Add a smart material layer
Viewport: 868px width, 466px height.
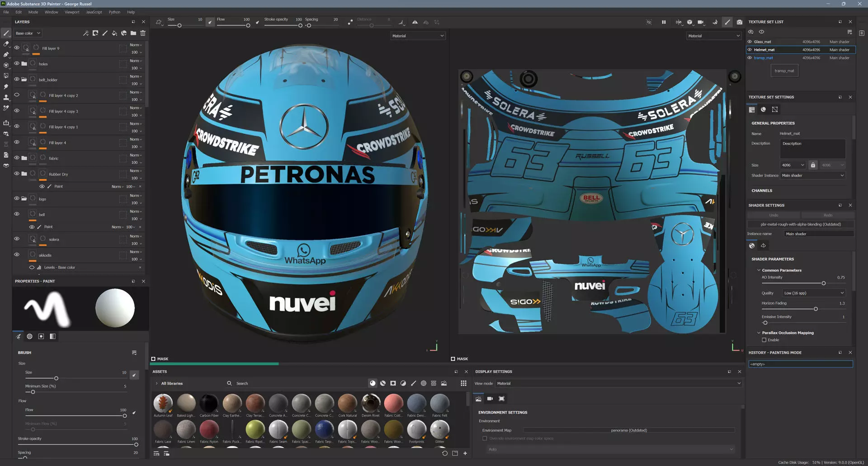click(124, 33)
